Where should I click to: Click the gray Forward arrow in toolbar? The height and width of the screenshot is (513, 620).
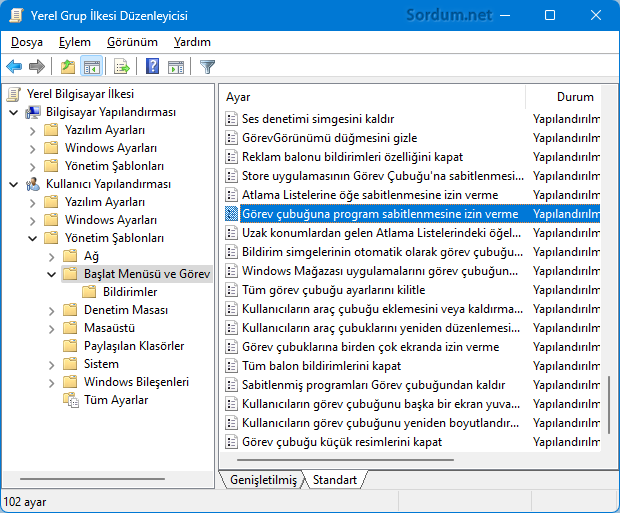[37, 66]
